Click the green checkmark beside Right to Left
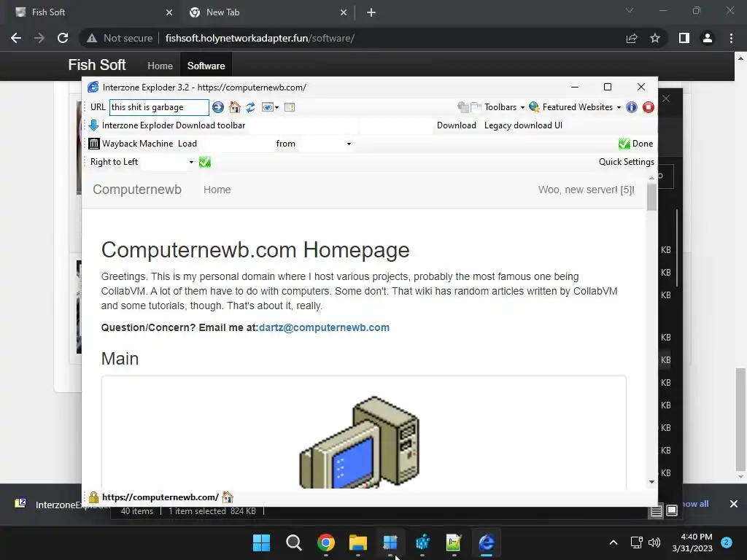Viewport: 747px width, 560px height. (205, 162)
